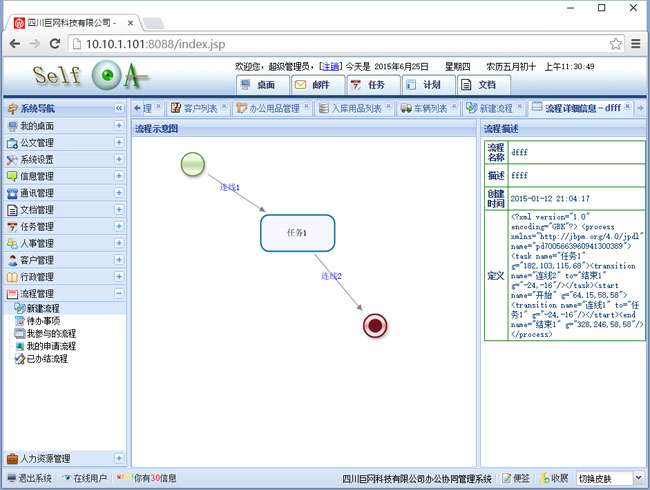Close the 流程详细信息-dfff tab
The width and height of the screenshot is (650, 490).
click(x=628, y=108)
